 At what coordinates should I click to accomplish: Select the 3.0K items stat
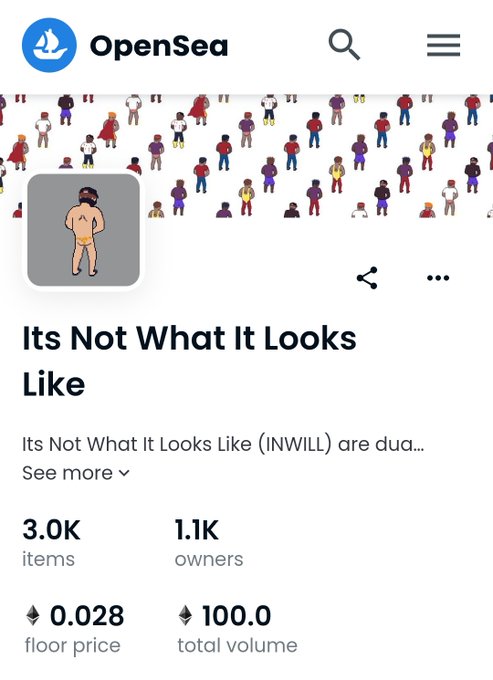tap(51, 543)
